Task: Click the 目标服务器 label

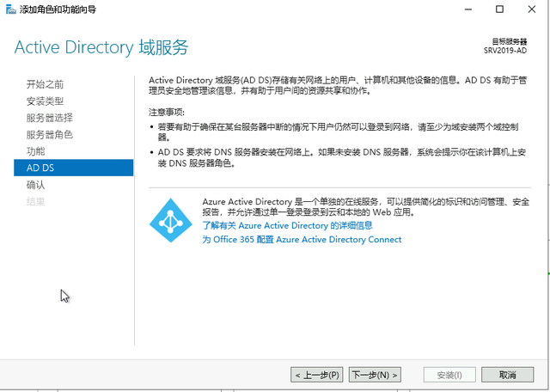Action: pos(510,41)
